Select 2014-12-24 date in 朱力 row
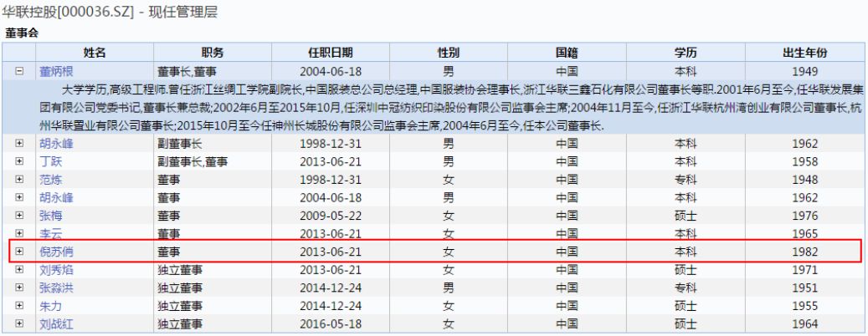This screenshot has height=336, width=868. click(331, 306)
